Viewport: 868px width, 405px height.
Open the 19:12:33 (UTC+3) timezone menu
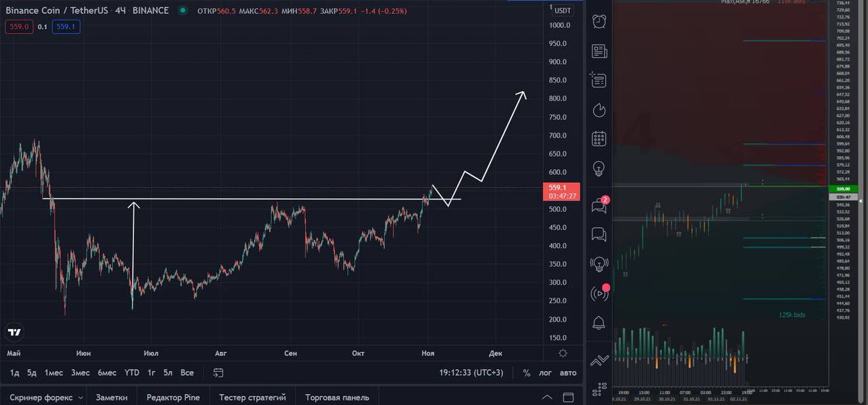(x=471, y=372)
